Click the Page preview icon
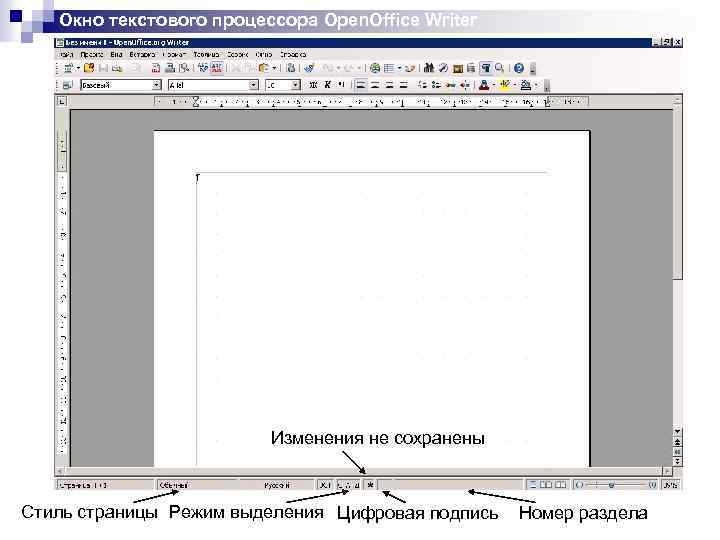Image resolution: width=720 pixels, height=540 pixels. click(184, 69)
